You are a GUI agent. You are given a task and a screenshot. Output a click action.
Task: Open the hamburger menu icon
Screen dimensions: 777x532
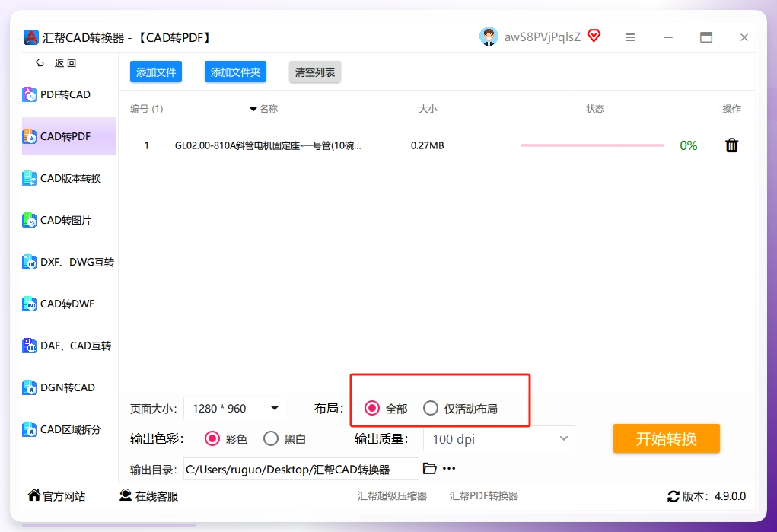coord(630,37)
